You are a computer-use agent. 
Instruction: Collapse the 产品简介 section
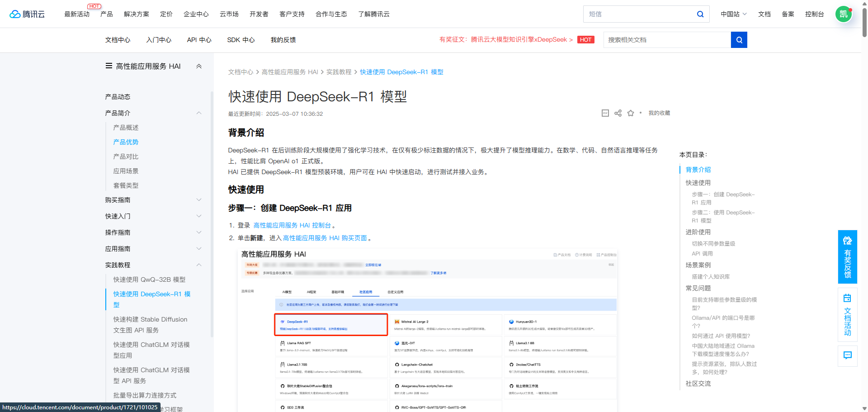199,113
